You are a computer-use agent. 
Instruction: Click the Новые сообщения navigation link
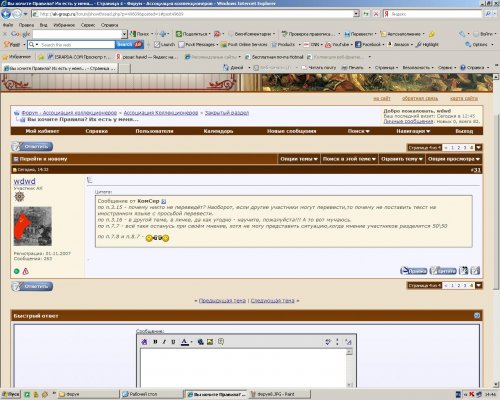click(292, 131)
